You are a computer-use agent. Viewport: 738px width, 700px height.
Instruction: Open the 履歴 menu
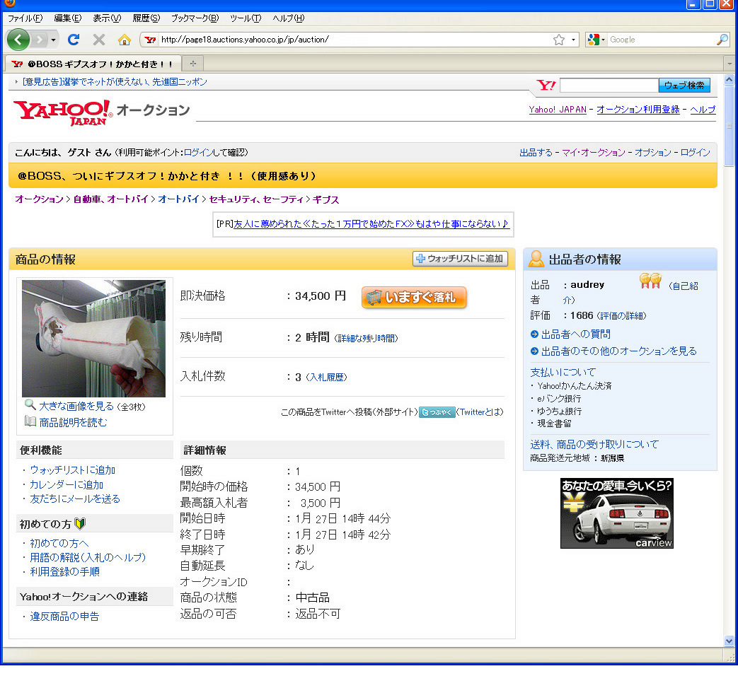coord(146,18)
